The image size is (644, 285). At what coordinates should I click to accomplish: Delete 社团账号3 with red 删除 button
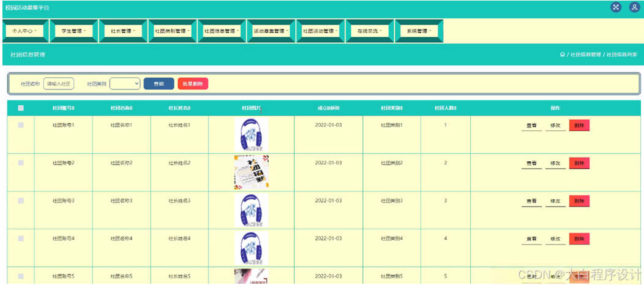pos(580,201)
